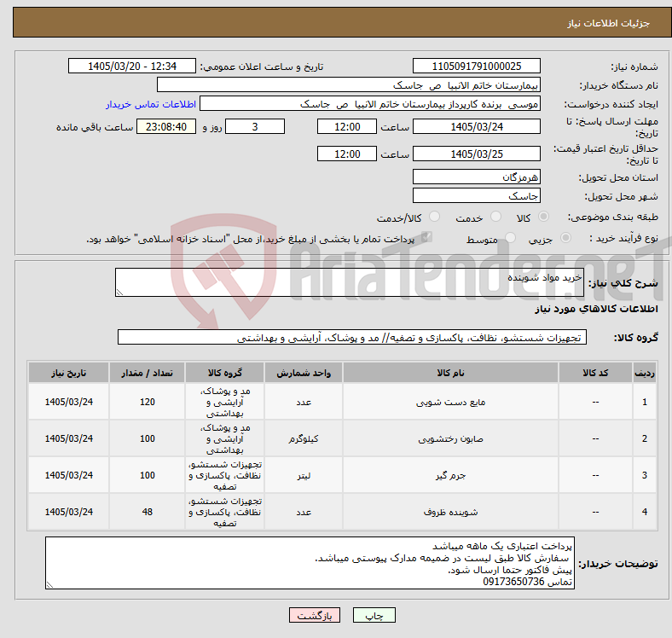Image resolution: width=672 pixels, height=638 pixels.
Task: Click the response deadline date 1405/03/24 field
Action: [476, 126]
